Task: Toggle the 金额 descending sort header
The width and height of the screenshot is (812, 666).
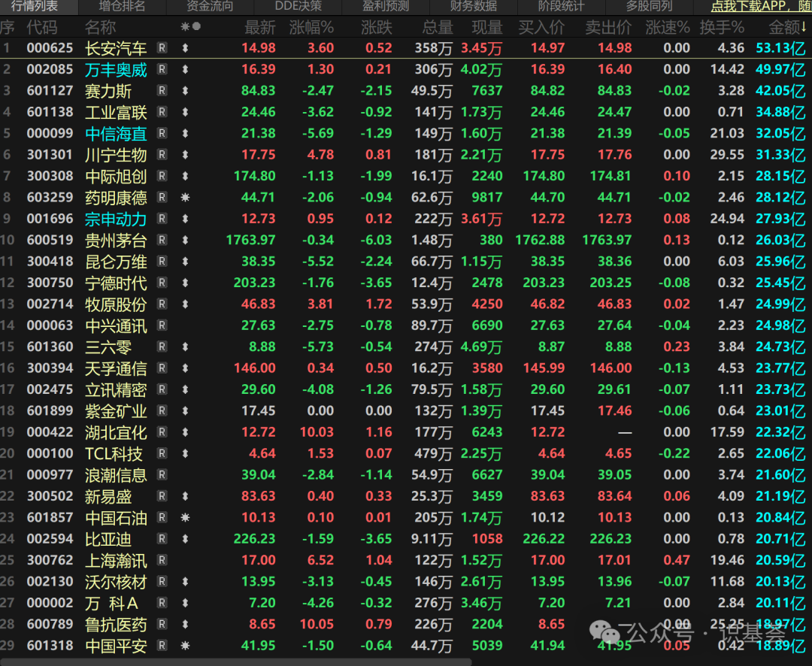Action: (787, 27)
